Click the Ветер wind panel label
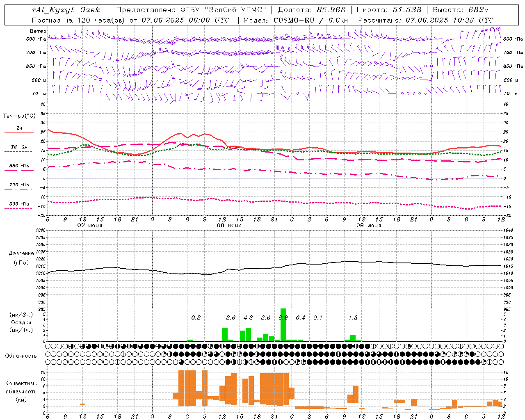The height and width of the screenshot is (420, 525). (x=38, y=31)
